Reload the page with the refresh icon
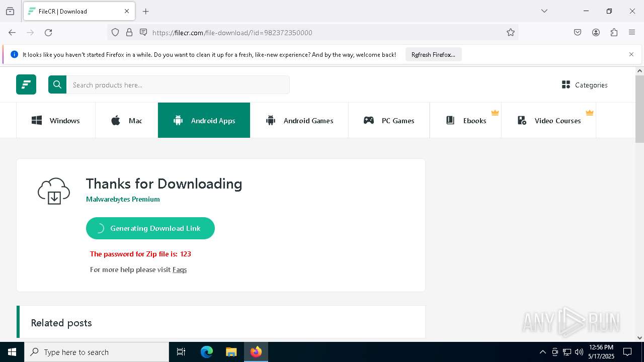This screenshot has width=644, height=362. [48, 33]
